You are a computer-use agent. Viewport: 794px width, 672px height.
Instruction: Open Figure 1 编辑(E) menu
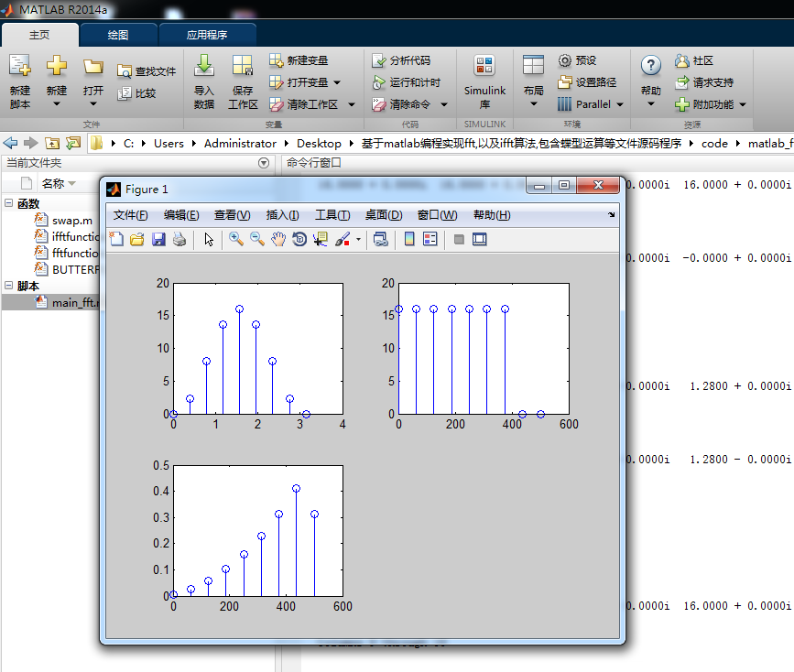pyautogui.click(x=181, y=215)
